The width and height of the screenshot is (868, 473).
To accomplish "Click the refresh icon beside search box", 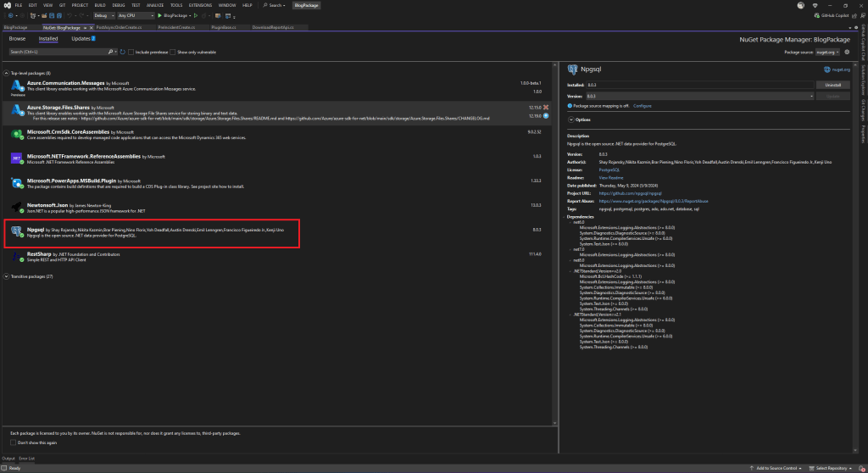I will 123,52.
